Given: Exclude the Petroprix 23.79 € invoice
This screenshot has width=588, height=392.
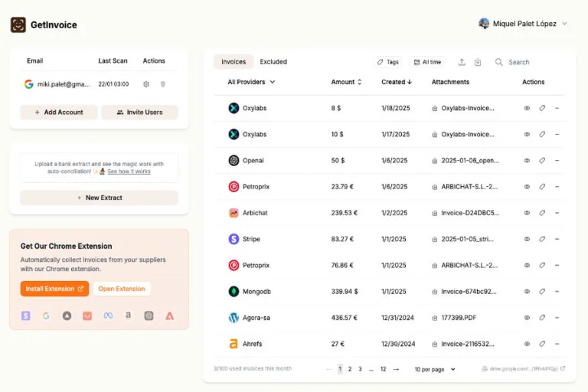Looking at the screenshot, I should 557,187.
